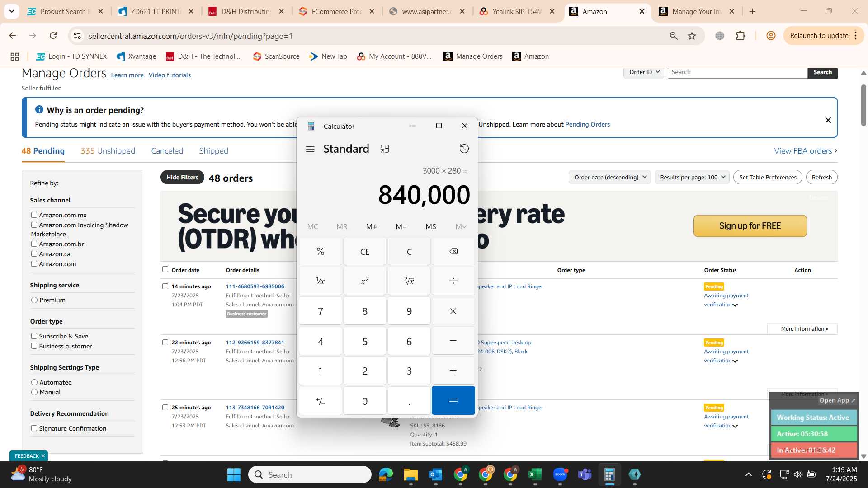Viewport: 868px width, 488px height.
Task: Open Chrome apps grid in bookmarks bar
Action: (x=14, y=56)
